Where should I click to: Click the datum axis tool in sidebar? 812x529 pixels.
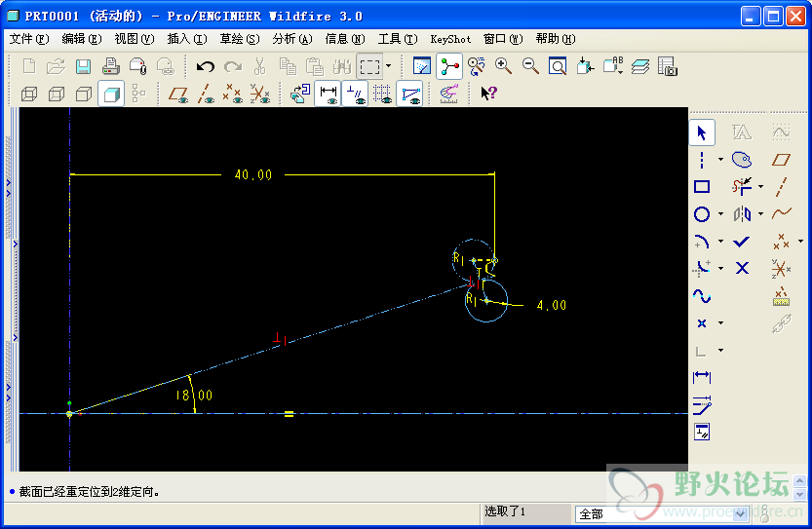pyautogui.click(x=781, y=187)
